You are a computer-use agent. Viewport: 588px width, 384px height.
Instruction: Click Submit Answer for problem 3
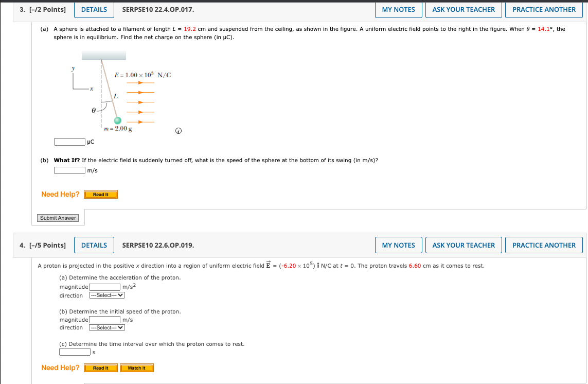point(58,218)
